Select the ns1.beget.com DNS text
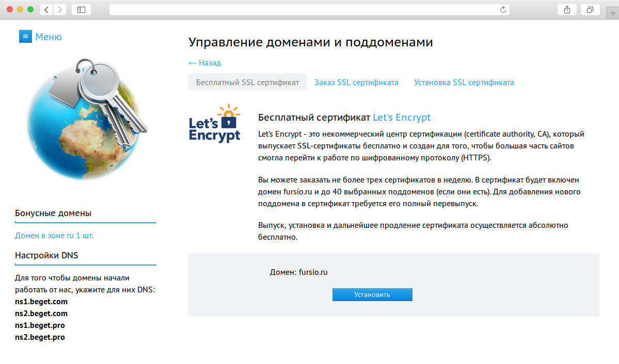Viewport: 619px width, 364px height. [x=41, y=301]
